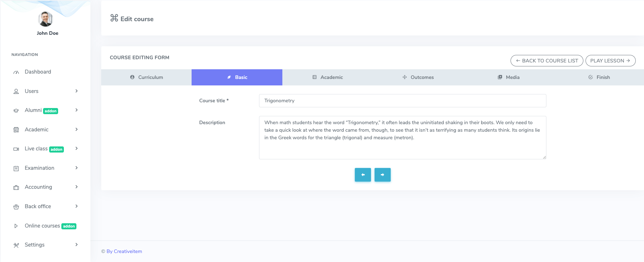The width and height of the screenshot is (644, 262).
Task: Switch to the Curriculum tab
Action: [146, 77]
